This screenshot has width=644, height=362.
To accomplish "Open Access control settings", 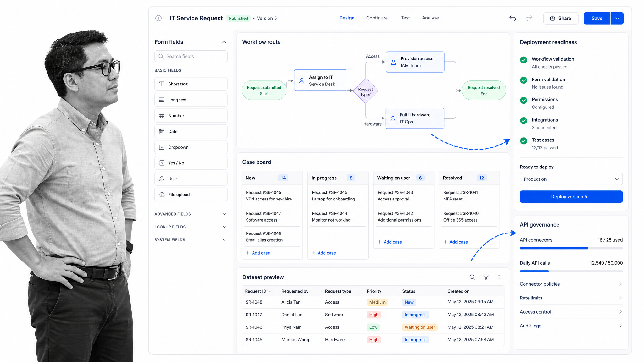I will (571, 312).
